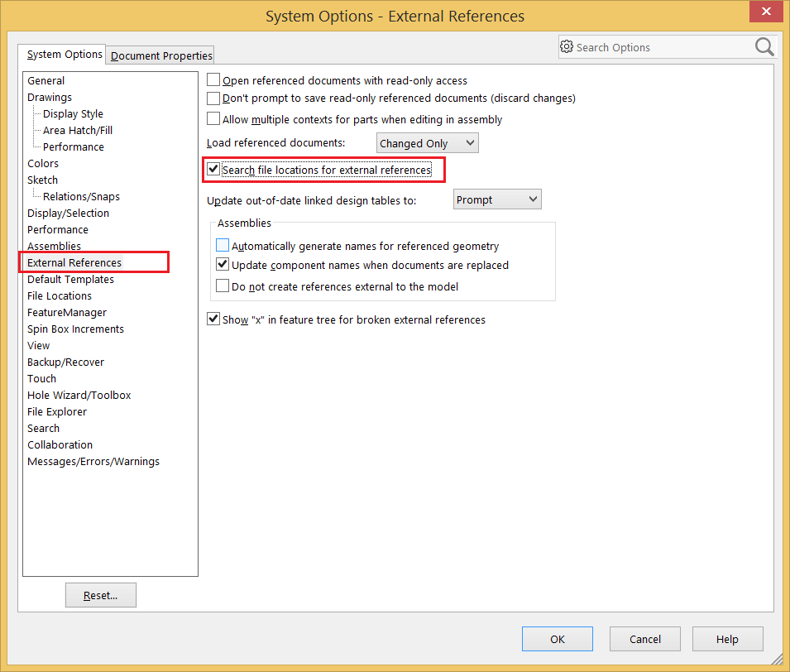Uncheck Show "x" in feature tree option

(214, 319)
